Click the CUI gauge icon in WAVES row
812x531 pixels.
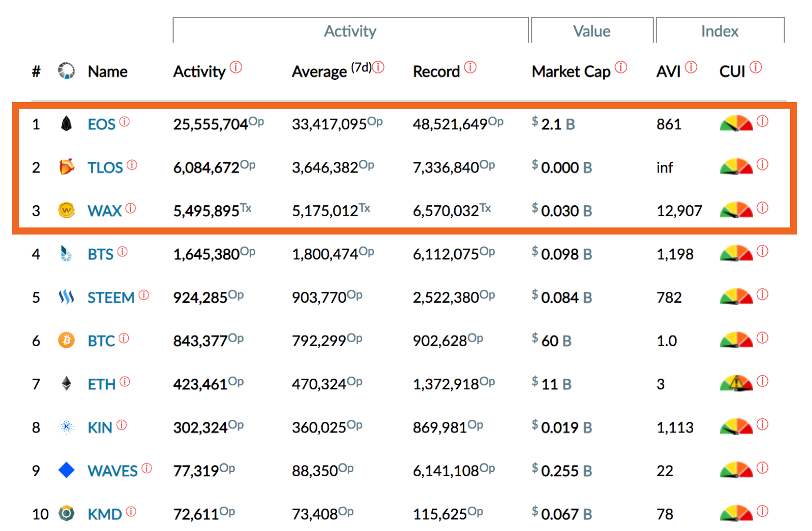[x=736, y=470]
